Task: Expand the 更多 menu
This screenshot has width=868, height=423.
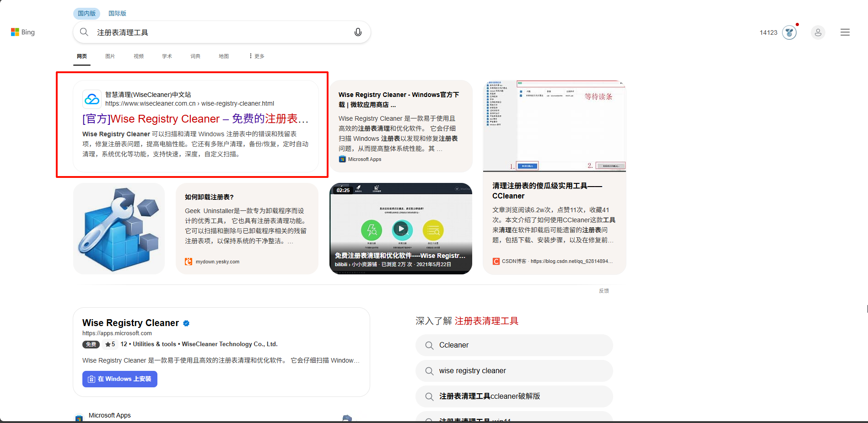Action: tap(257, 56)
